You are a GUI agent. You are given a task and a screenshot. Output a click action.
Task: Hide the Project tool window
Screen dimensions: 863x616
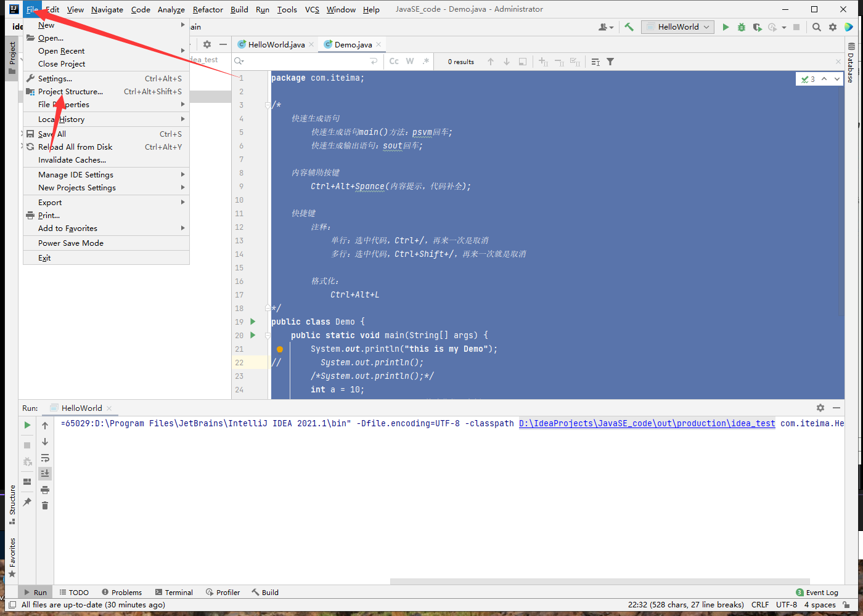click(223, 44)
